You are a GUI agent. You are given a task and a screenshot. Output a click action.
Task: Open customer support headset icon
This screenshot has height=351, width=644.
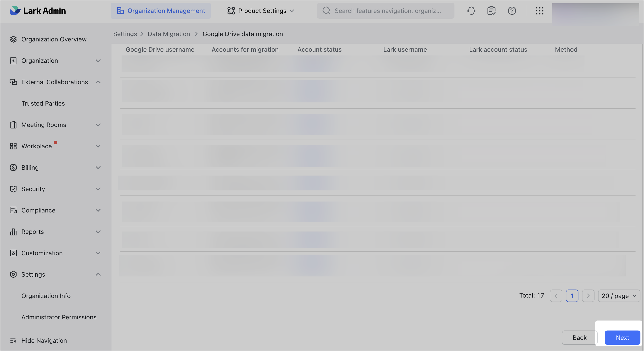tap(471, 11)
